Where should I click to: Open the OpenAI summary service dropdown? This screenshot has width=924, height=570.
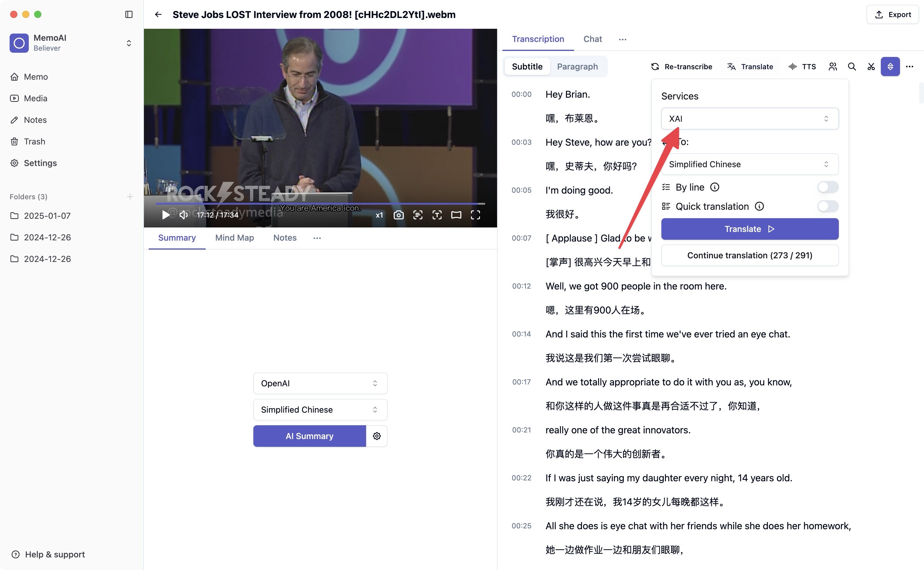[320, 383]
